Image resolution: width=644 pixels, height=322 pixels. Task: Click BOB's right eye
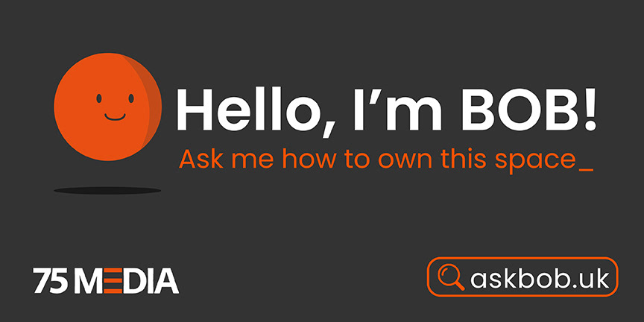(131, 98)
